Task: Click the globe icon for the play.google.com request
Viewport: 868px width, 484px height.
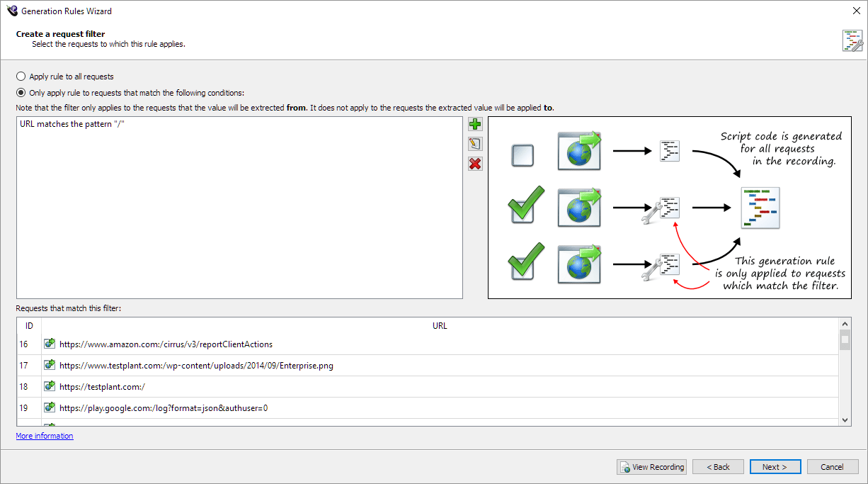Action: tap(49, 407)
